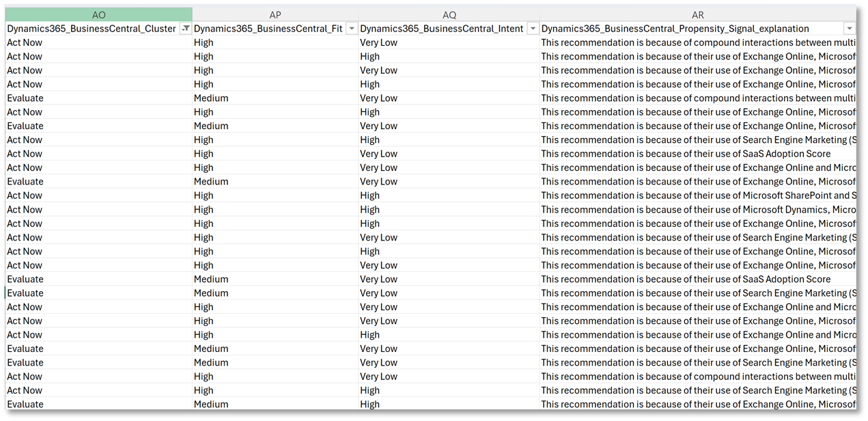Screen dimensions: 868x421
Task: Select the Dynamics365_BusinessCentral_Intent header cell text
Action: point(442,29)
